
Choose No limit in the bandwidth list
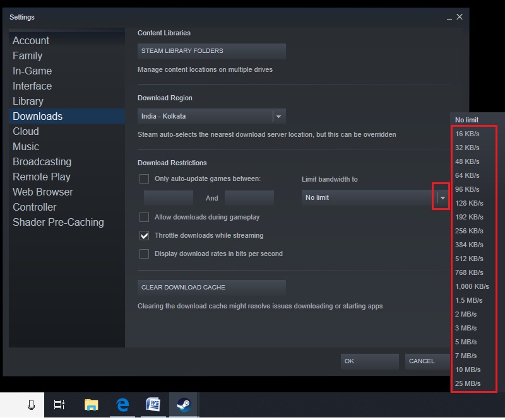(x=466, y=120)
